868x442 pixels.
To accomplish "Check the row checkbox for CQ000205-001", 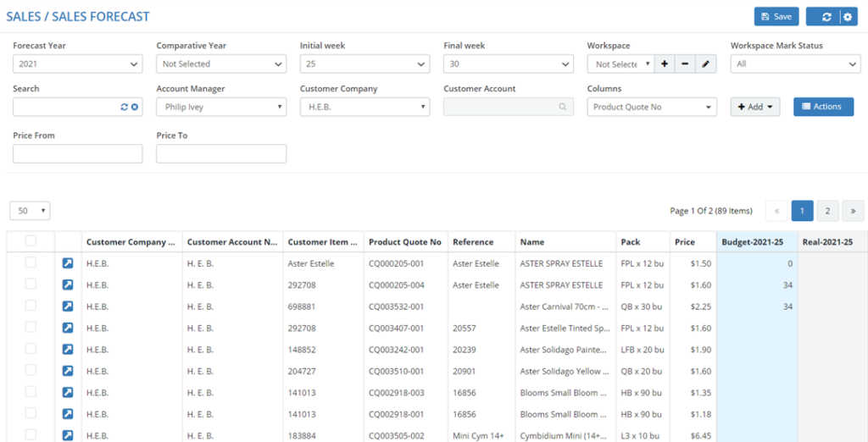I will pos(31,262).
